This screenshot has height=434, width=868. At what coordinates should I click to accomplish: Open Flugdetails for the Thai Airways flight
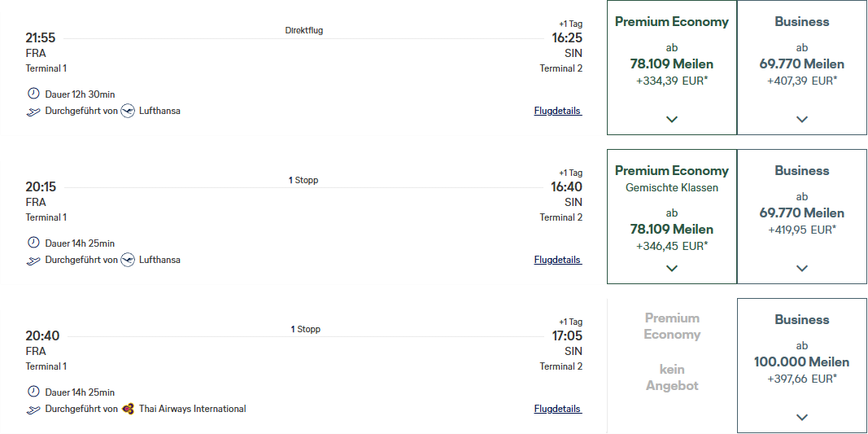click(558, 409)
